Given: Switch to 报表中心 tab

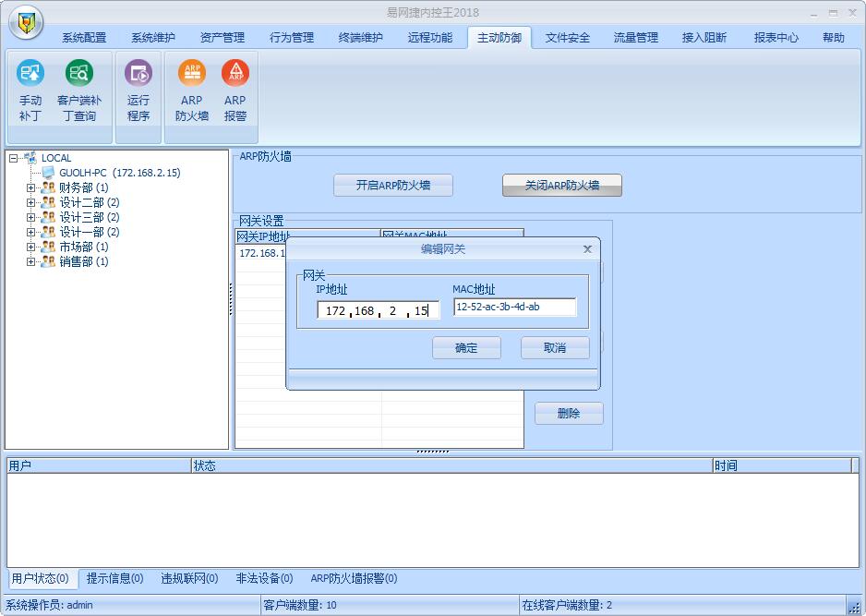Looking at the screenshot, I should point(776,38).
